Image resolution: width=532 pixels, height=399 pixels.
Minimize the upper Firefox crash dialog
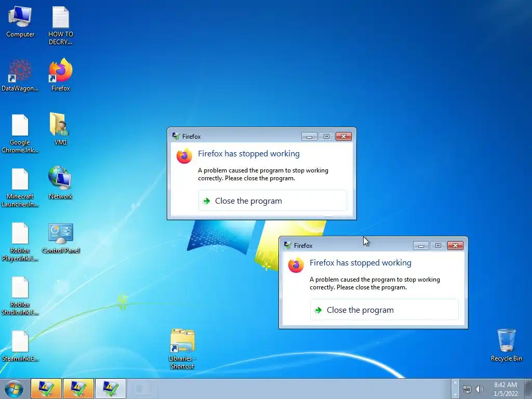coord(309,137)
